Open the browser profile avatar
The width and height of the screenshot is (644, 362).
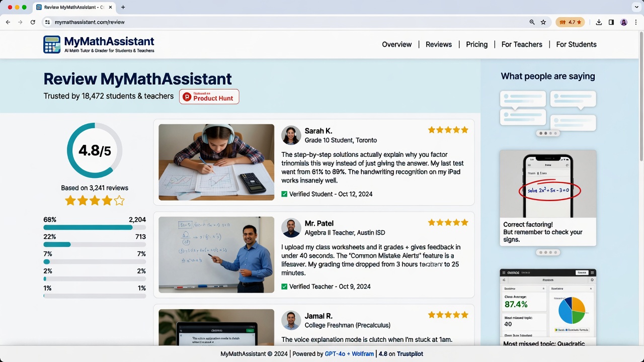point(624,22)
